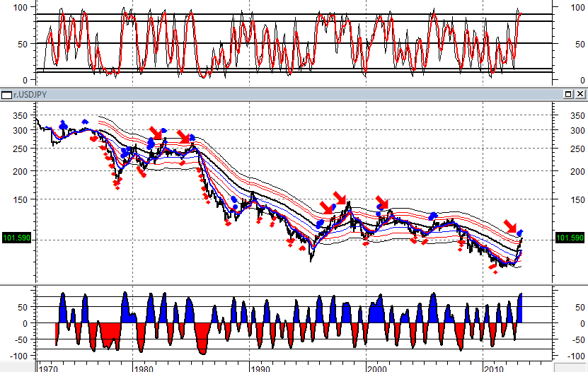Maximize the r.USDJPY chart pane

click(568, 94)
